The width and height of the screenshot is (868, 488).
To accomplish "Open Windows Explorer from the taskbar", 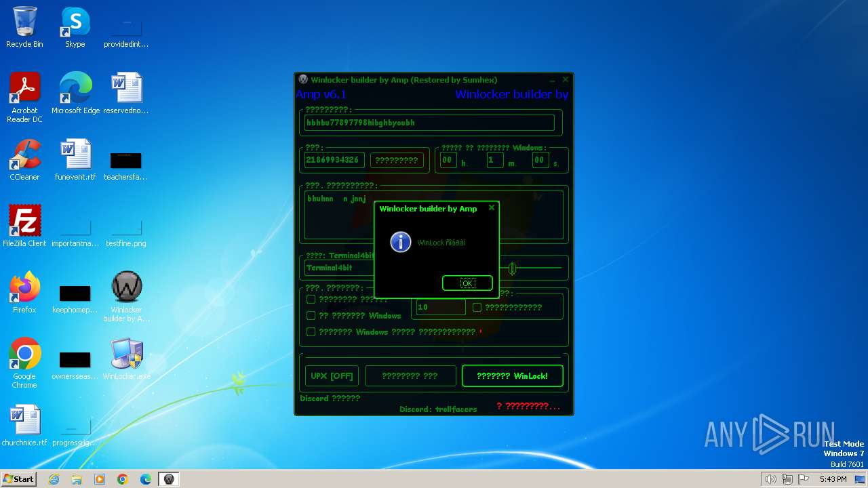I will pyautogui.click(x=77, y=479).
